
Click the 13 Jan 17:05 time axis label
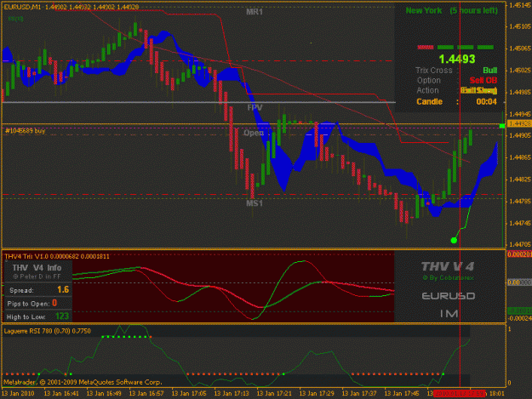(189, 394)
